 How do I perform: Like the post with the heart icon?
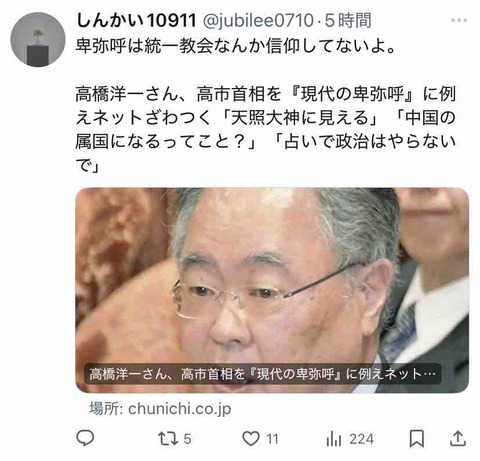[251, 438]
